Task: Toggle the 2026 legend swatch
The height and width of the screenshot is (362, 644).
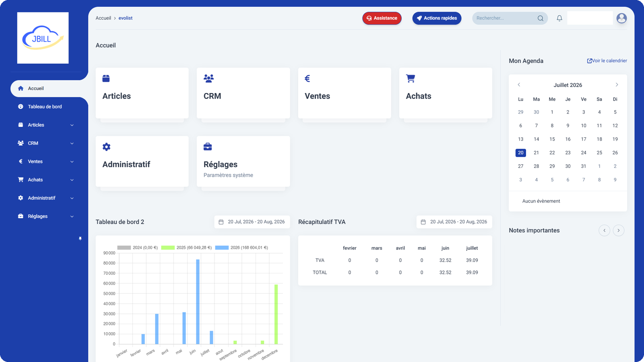Action: tap(222, 248)
